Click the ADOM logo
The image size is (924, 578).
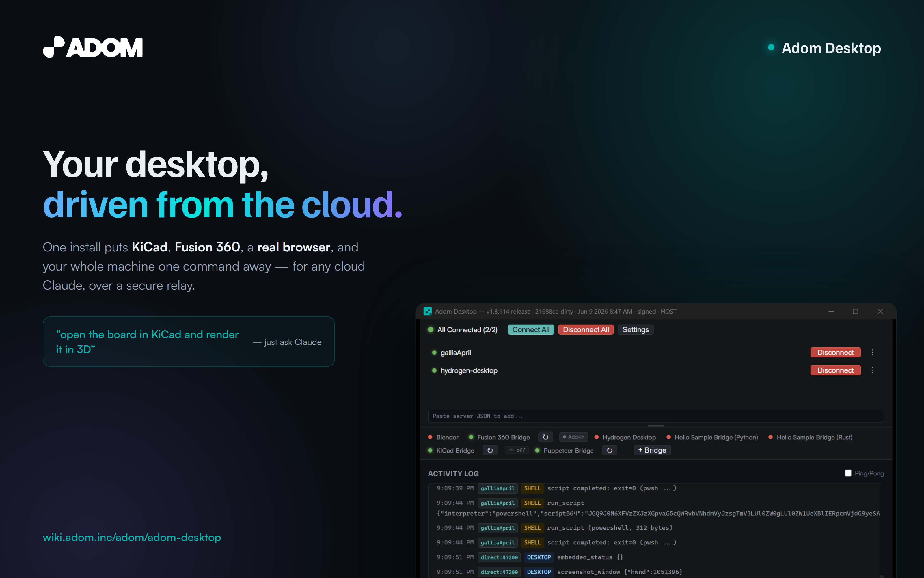coord(93,47)
